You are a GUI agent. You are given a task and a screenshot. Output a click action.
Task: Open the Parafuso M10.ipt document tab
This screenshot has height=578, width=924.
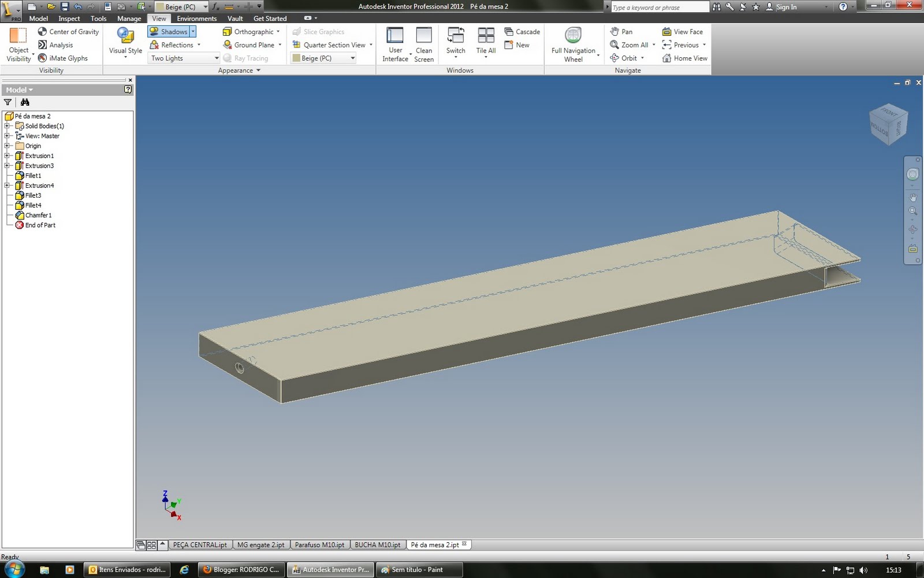coord(319,544)
